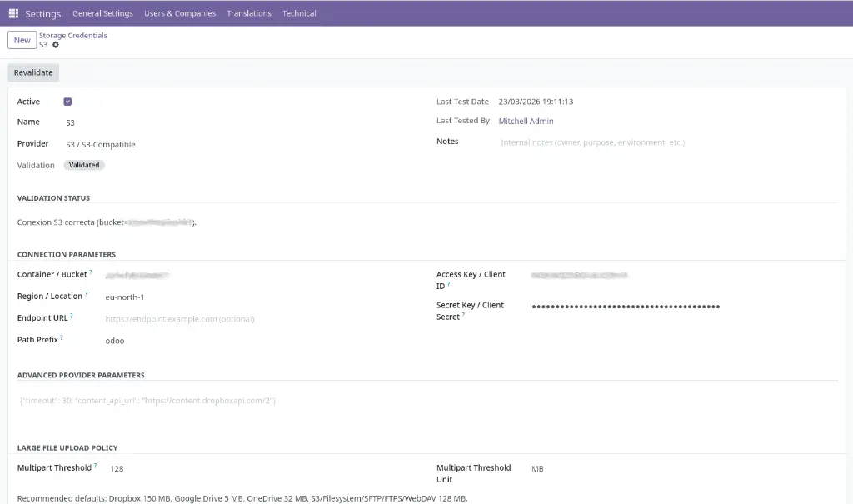Open the apps grid menu icon
This screenshot has width=853, height=504.
click(x=13, y=13)
